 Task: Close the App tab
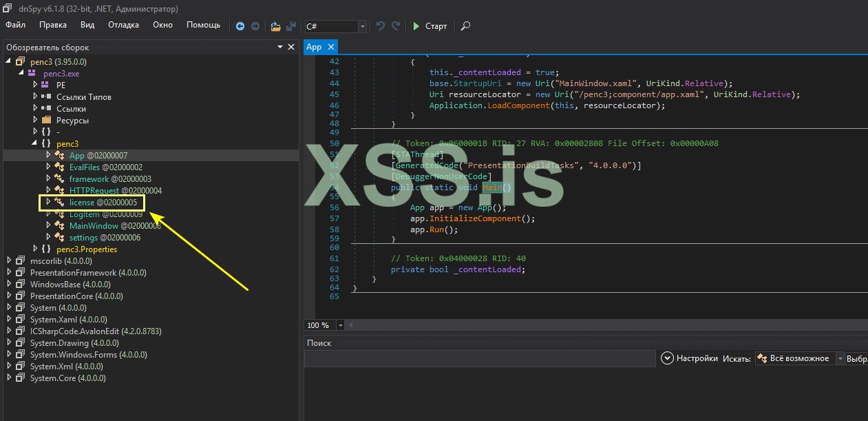click(x=330, y=47)
